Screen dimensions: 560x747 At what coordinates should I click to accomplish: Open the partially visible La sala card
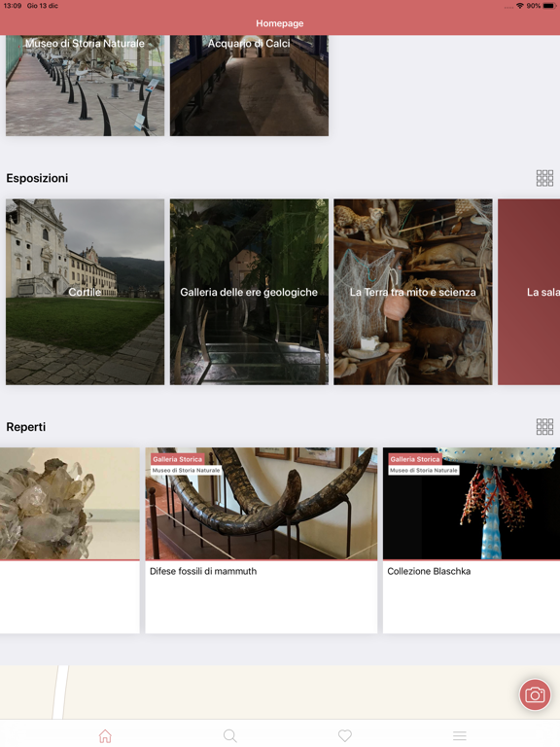[x=529, y=292]
